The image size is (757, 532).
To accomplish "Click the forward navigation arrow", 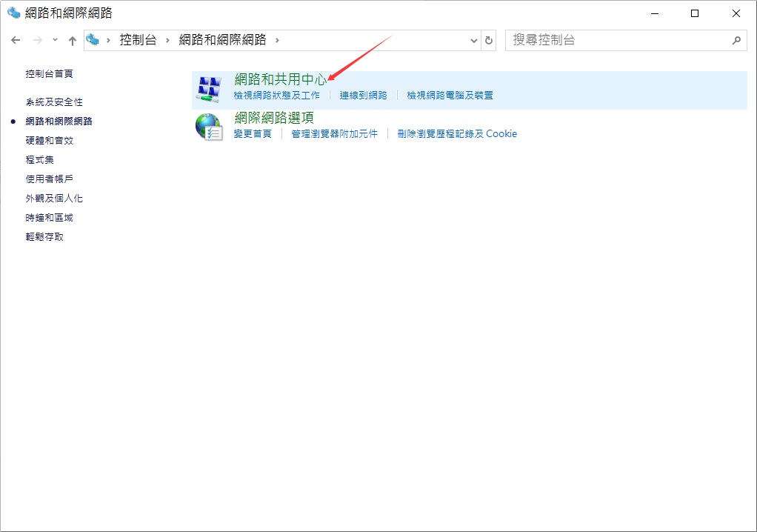I will [37, 40].
